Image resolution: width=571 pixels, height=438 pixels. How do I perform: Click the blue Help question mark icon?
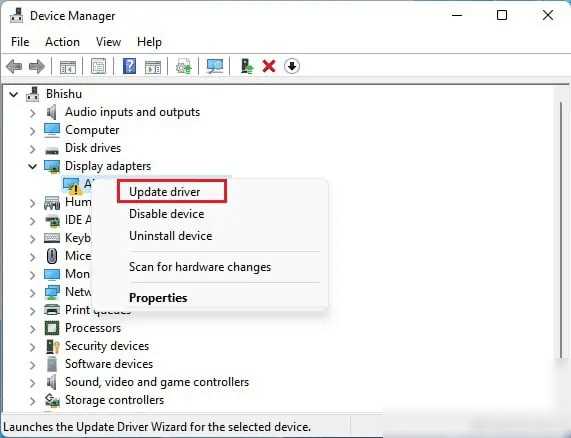click(x=129, y=66)
